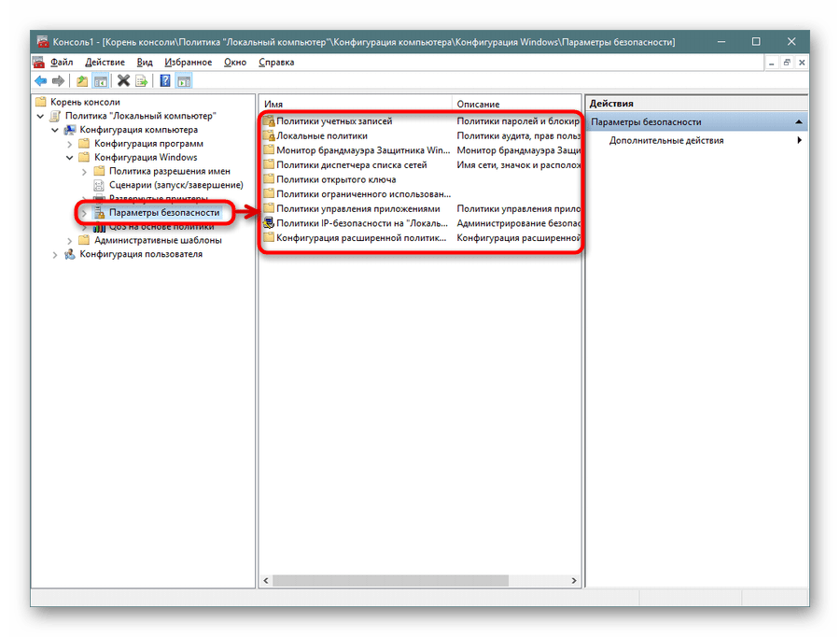Click the Delete (X) toolbar icon
This screenshot has width=840, height=637.
(x=123, y=81)
